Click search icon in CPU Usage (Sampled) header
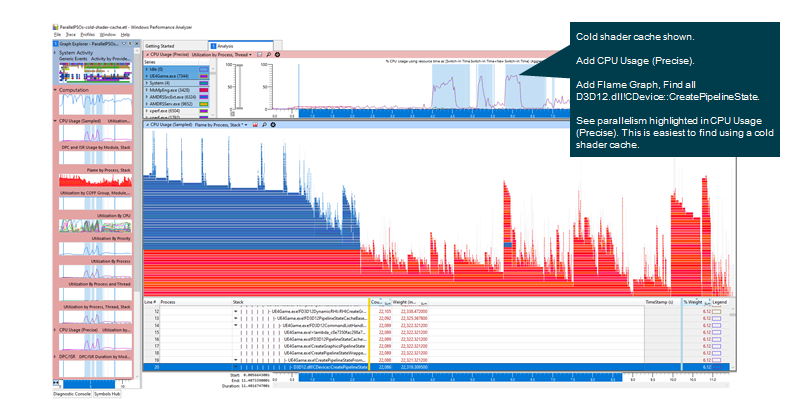800x401 pixels. (264, 125)
